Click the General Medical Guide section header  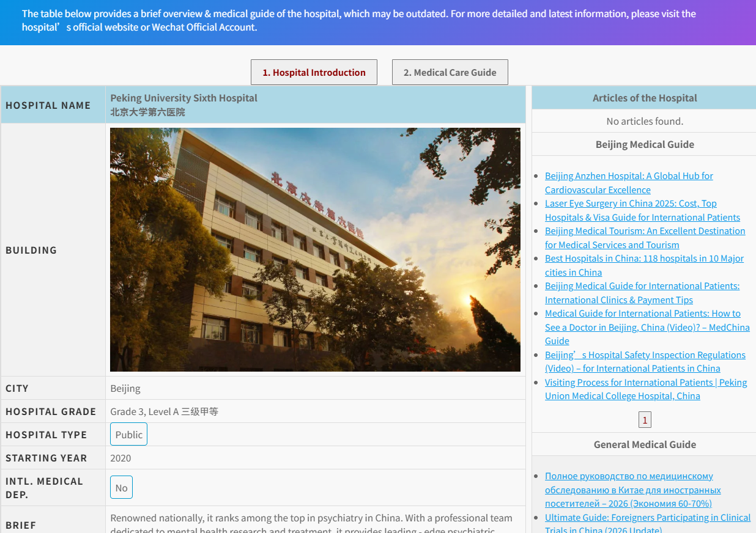pyautogui.click(x=645, y=444)
